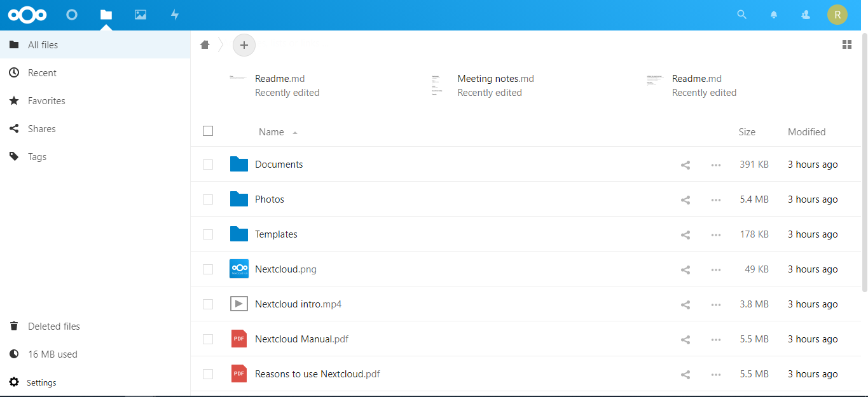Open Deleted files

[x=53, y=326]
